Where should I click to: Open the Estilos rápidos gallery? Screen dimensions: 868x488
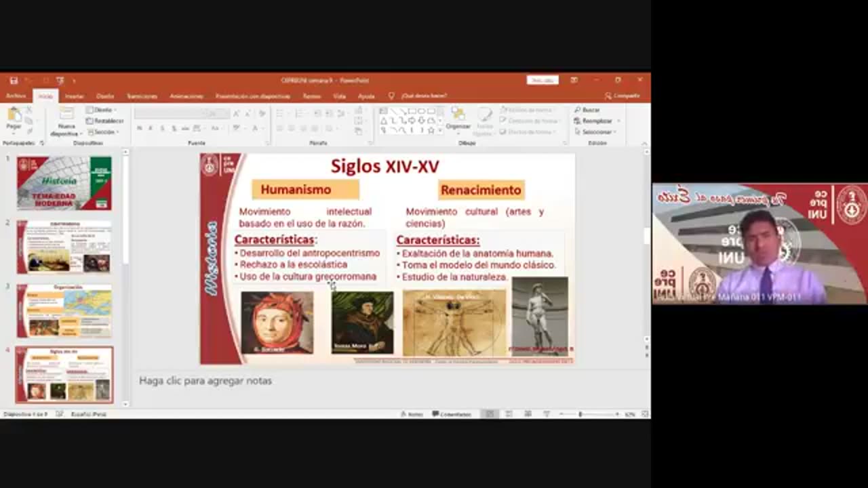click(484, 121)
